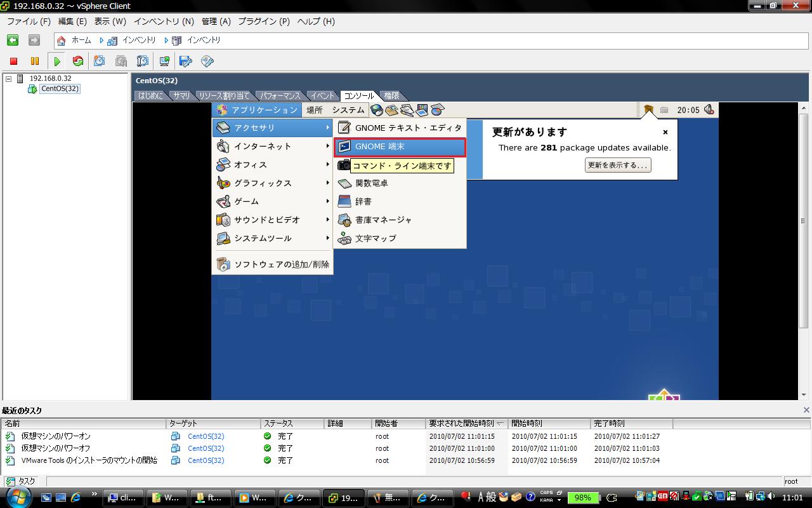Open the インベントリ (N) menu
812x508 pixels.
(x=164, y=21)
